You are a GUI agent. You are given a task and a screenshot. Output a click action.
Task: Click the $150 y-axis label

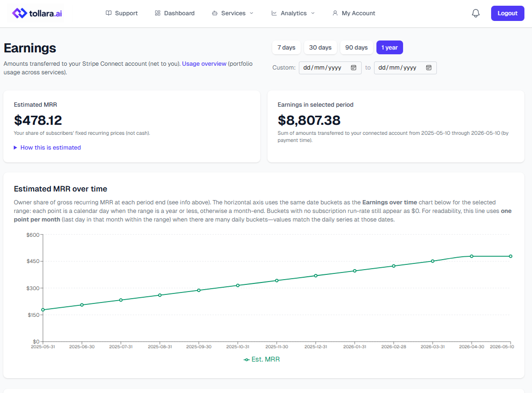[34, 315]
